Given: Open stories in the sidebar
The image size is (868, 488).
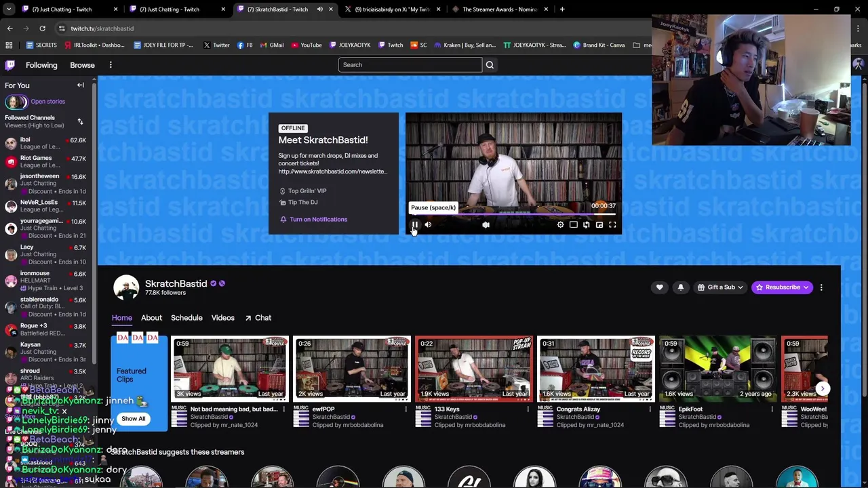Looking at the screenshot, I should [47, 102].
